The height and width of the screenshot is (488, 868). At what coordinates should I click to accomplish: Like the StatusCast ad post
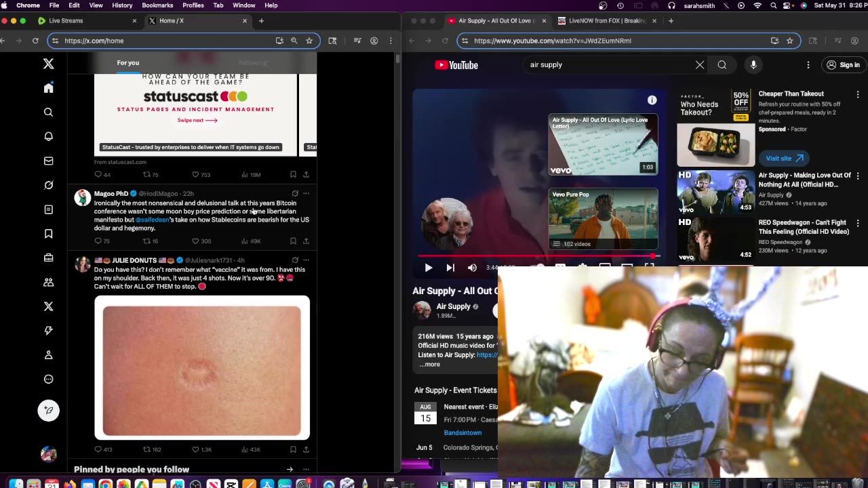201,175
